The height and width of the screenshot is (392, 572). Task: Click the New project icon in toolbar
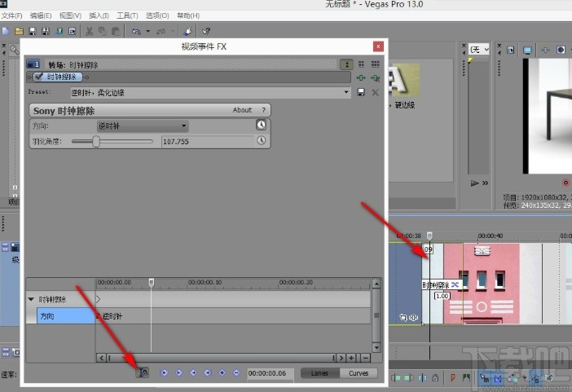(x=5, y=32)
